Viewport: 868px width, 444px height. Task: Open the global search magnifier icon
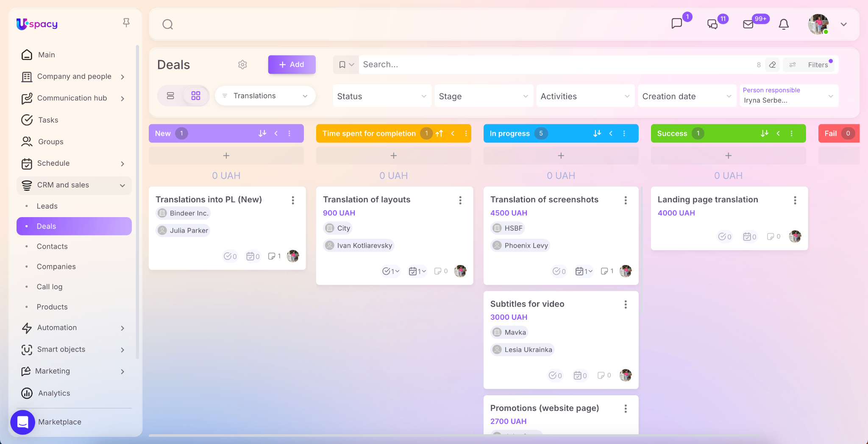[x=168, y=24]
